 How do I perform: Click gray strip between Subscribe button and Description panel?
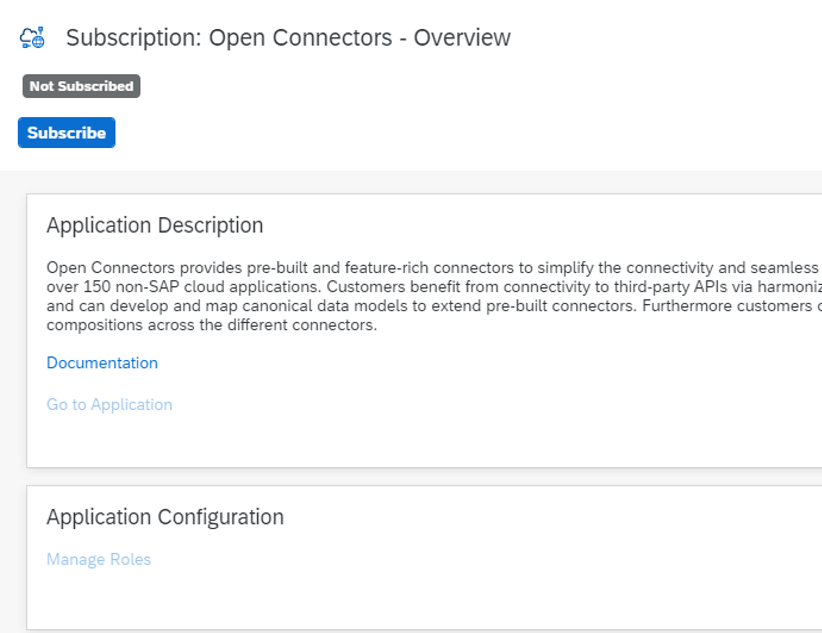pyautogui.click(x=400, y=181)
